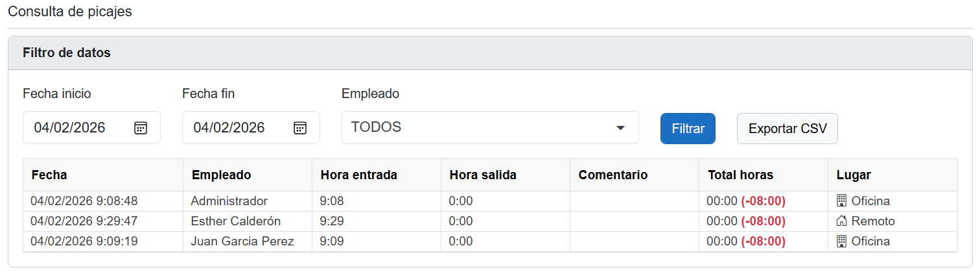The image size is (980, 274).
Task: Open the Fecha inicio calendar picker icon
Action: (141, 128)
